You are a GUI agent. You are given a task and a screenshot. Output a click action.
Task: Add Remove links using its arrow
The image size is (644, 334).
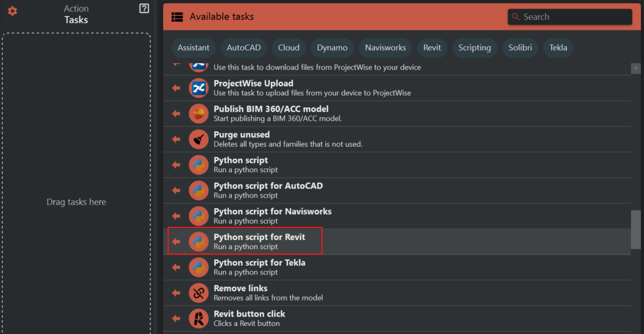(x=176, y=293)
